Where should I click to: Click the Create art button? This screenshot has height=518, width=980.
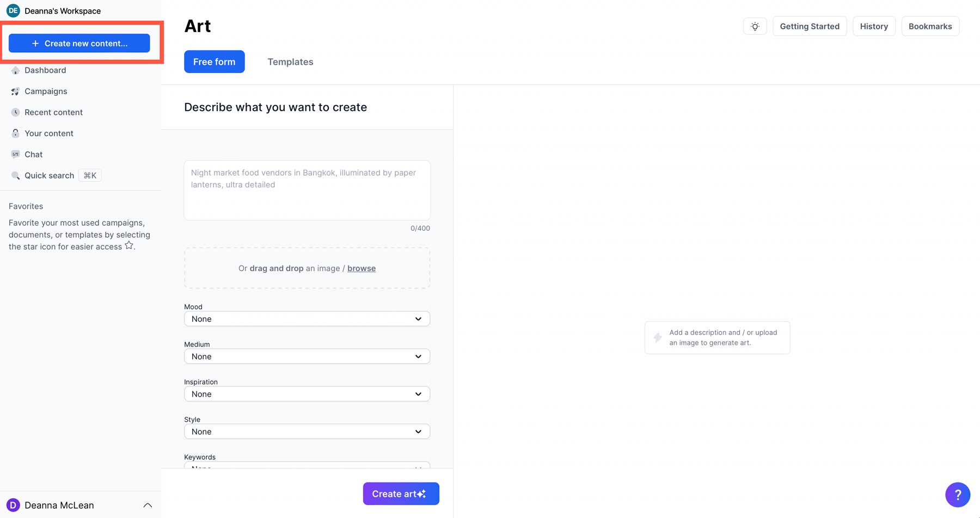pyautogui.click(x=401, y=494)
